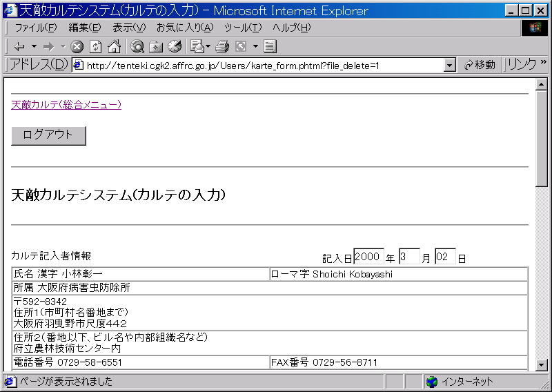Open the Favorites pane icon

pyautogui.click(x=156, y=46)
